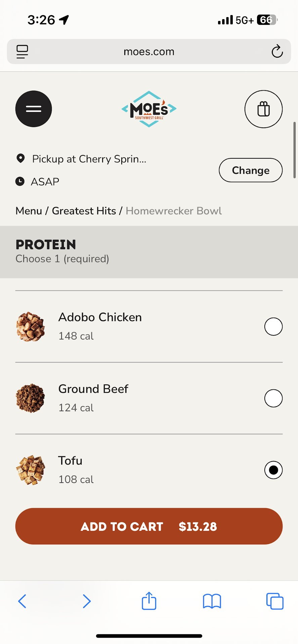Reload the page in Safari
The width and height of the screenshot is (298, 644).
tap(277, 52)
